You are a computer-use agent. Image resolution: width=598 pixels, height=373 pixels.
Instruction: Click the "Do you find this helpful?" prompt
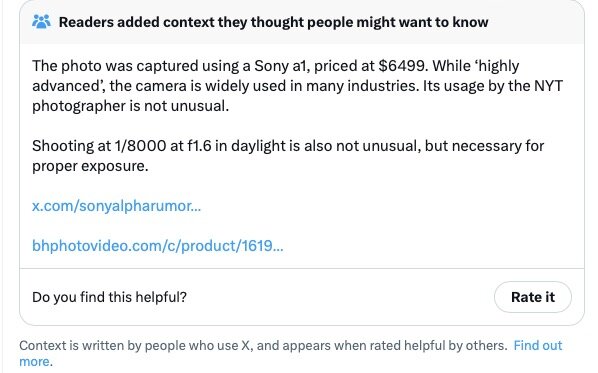(109, 297)
